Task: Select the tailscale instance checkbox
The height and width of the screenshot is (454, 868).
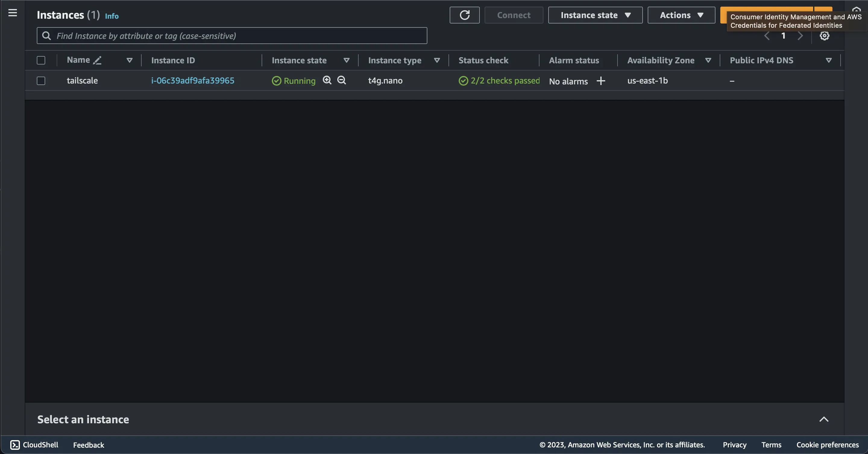Action: point(41,81)
